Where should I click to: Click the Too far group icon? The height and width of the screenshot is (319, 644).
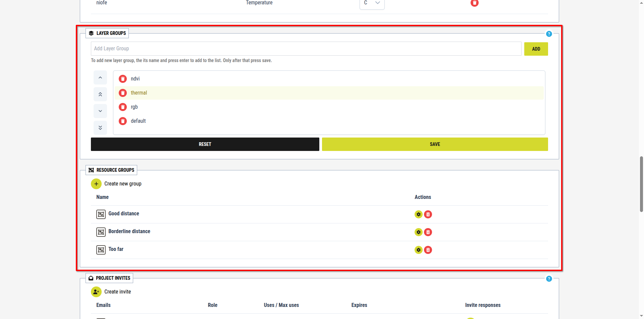(101, 250)
